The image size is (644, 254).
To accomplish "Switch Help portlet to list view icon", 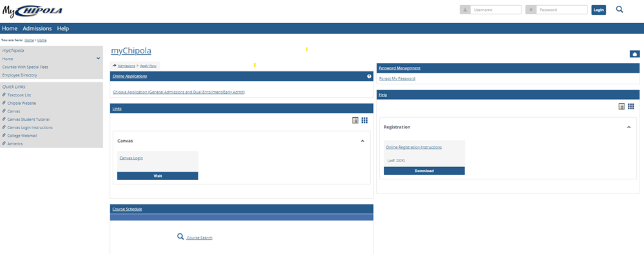I will click(622, 107).
